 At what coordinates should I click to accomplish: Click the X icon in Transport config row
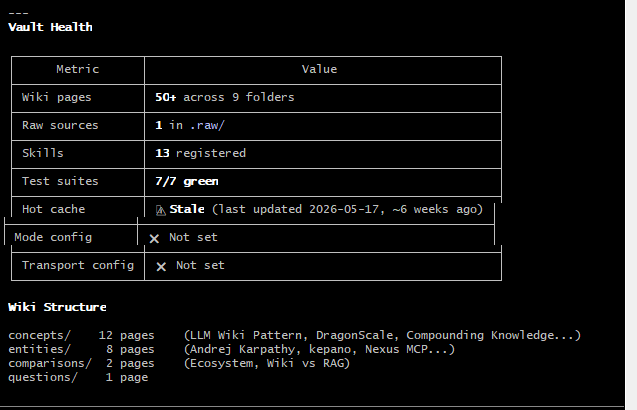161,267
